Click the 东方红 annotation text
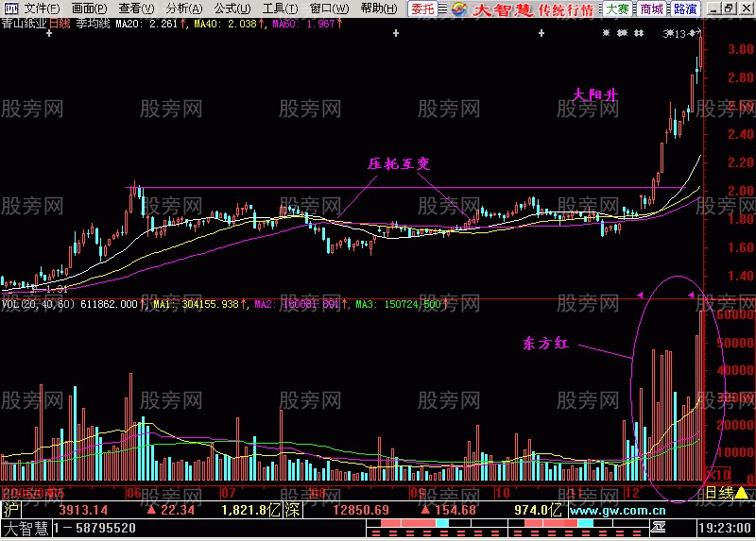 (546, 343)
